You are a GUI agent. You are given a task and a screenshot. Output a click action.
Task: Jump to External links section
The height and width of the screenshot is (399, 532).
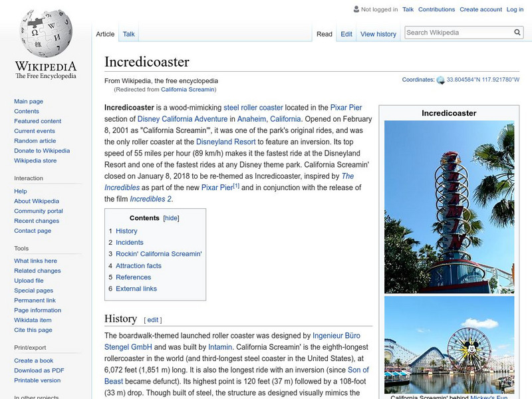[136, 289]
